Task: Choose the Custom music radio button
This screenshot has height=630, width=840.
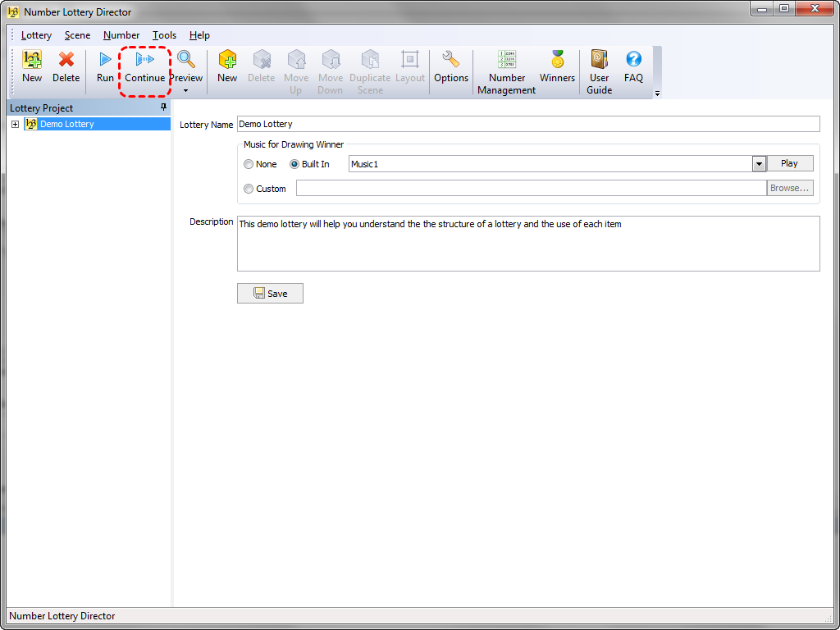Action: click(249, 189)
